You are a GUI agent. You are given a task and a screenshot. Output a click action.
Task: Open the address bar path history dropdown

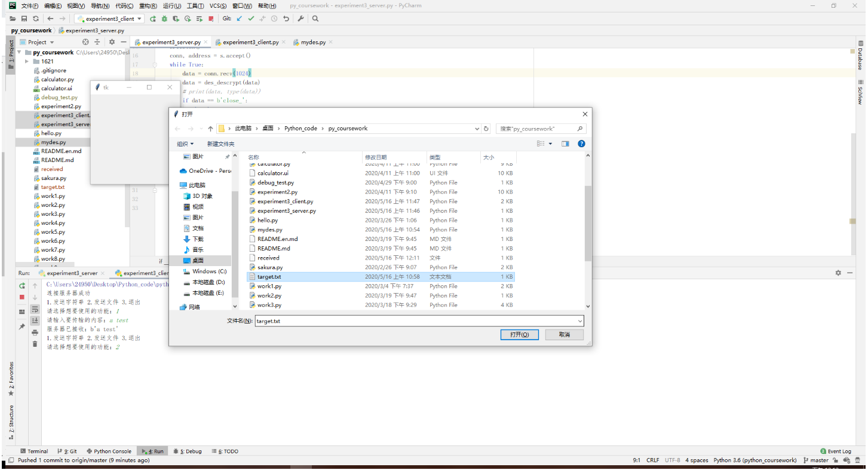tap(477, 129)
